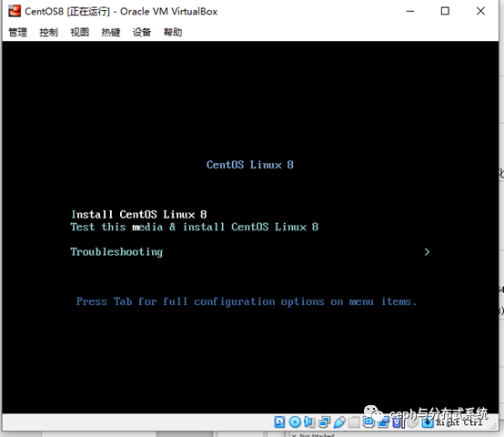Click the virtualization features (V) status icon
The width and height of the screenshot is (504, 437).
click(x=397, y=422)
